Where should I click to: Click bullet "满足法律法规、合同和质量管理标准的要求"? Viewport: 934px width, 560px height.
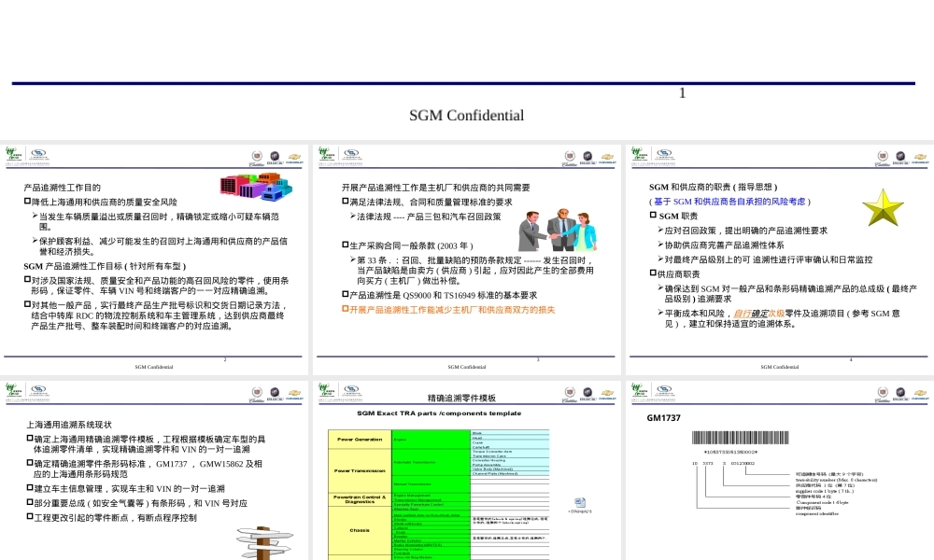click(x=427, y=203)
